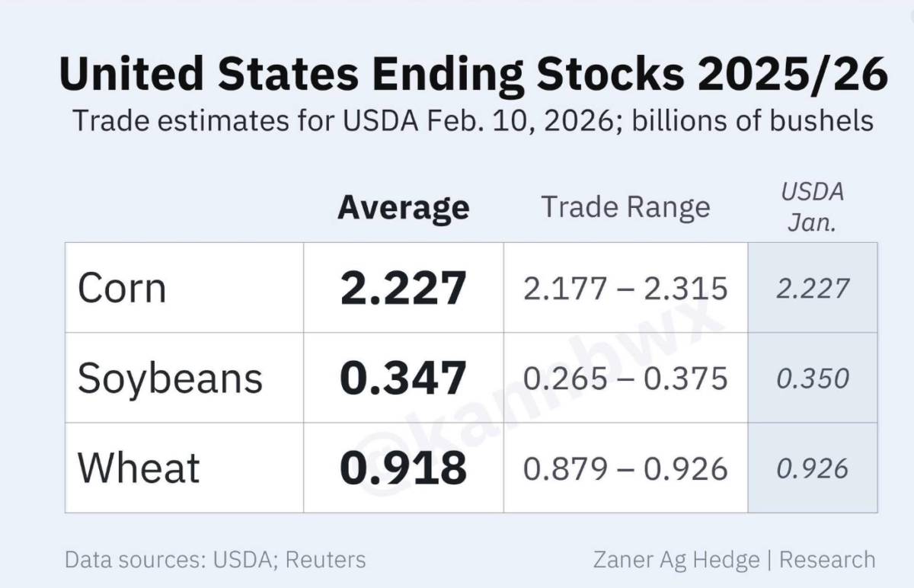
Task: Click the USDA Jan. wheat value 0.926
Action: 813,468
